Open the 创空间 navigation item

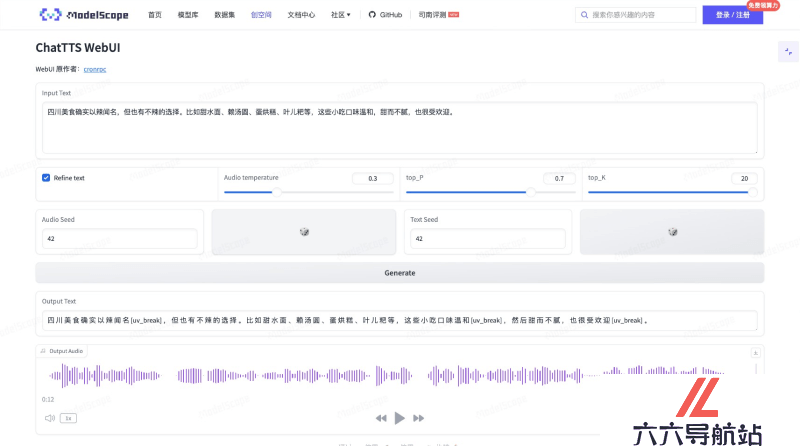coord(261,15)
